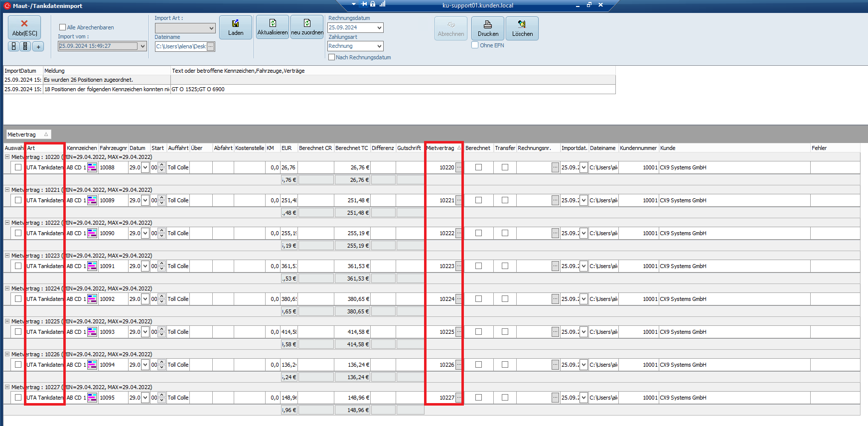
Task: Sort by the Kennzeichen column header
Action: [x=82, y=148]
